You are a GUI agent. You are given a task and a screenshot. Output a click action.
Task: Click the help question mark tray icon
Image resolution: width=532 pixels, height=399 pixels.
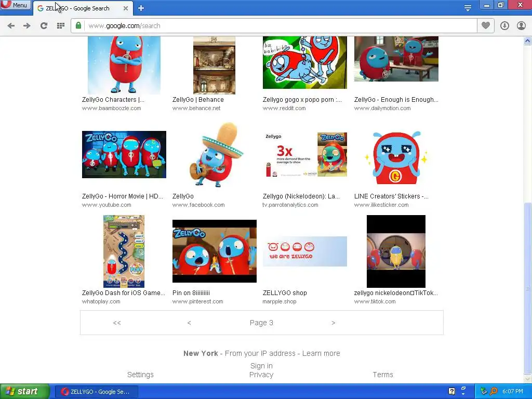[451, 391]
